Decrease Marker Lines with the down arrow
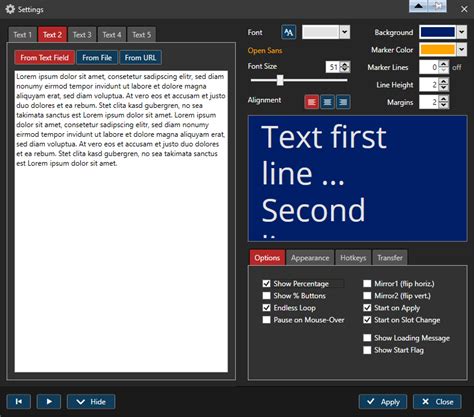Image resolution: width=474 pixels, height=417 pixels. pyautogui.click(x=443, y=70)
